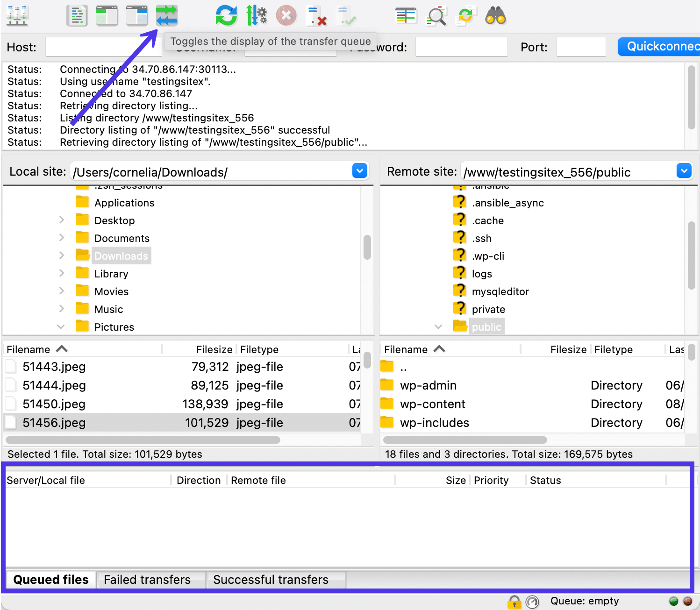700x610 pixels.
Task: Switch to the Successful transfers tab
Action: click(271, 580)
